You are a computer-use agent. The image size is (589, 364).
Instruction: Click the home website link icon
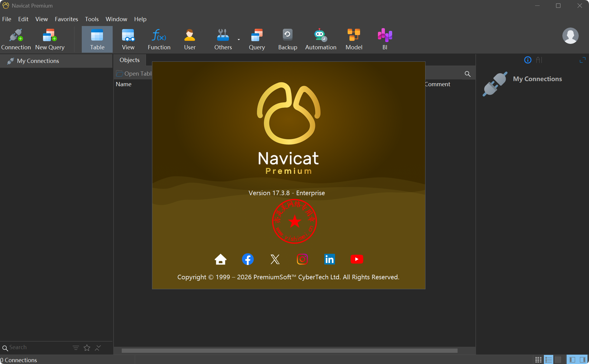tap(220, 259)
